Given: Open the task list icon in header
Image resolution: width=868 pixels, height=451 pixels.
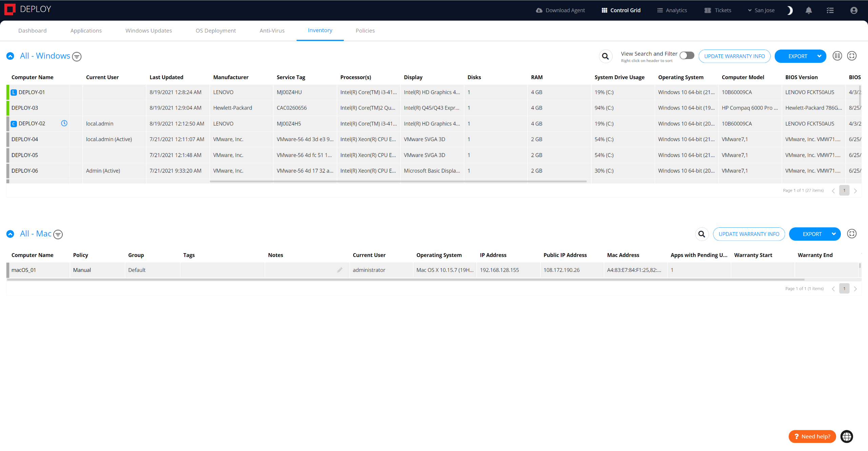Looking at the screenshot, I should coord(830,11).
